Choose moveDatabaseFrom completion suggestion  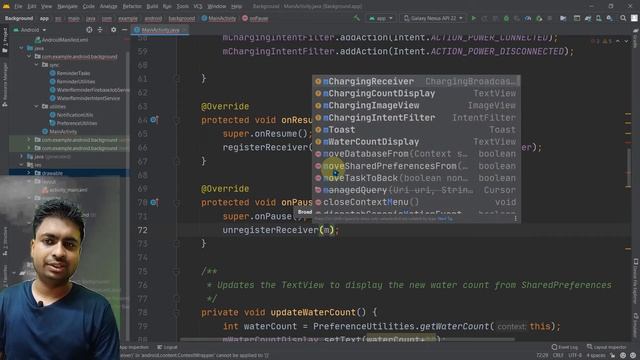click(416, 154)
